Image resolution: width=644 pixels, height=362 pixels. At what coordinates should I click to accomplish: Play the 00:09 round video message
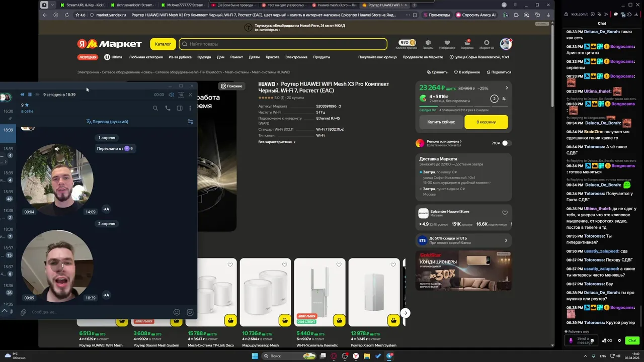57,266
